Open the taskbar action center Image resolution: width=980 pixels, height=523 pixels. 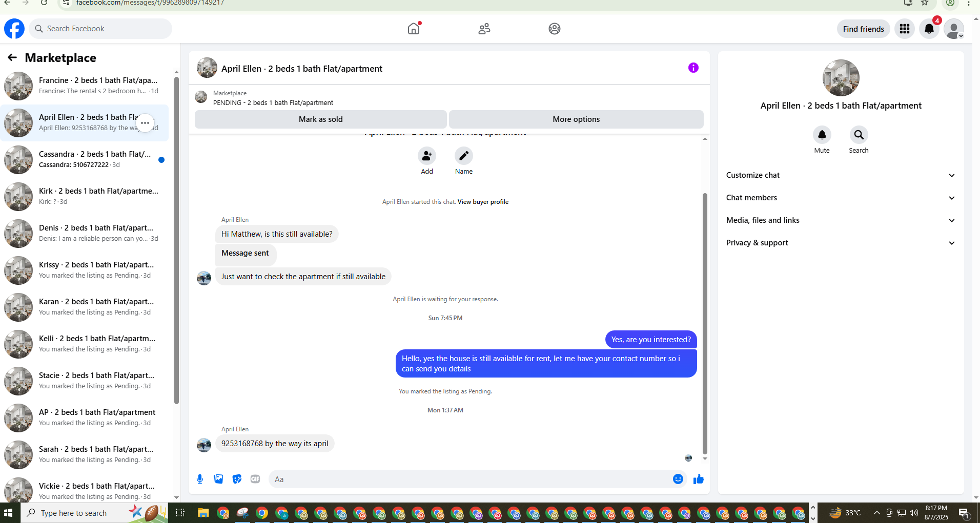pyautogui.click(x=964, y=513)
